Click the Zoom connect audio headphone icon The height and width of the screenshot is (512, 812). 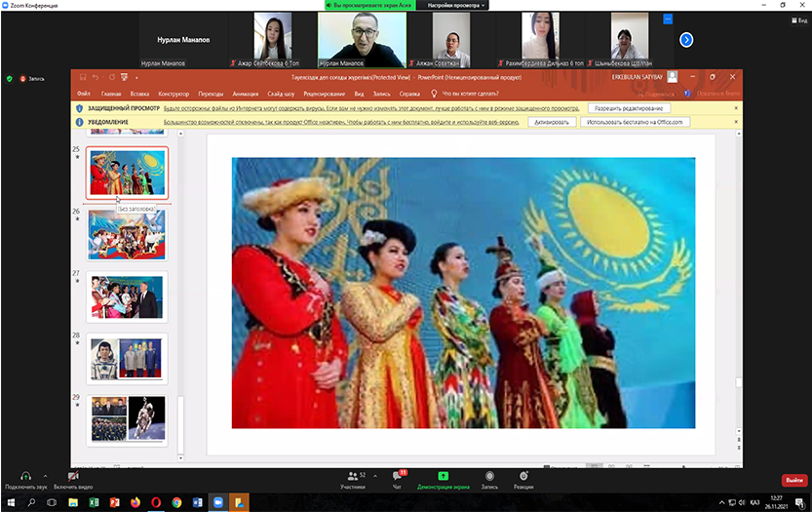pyautogui.click(x=24, y=475)
